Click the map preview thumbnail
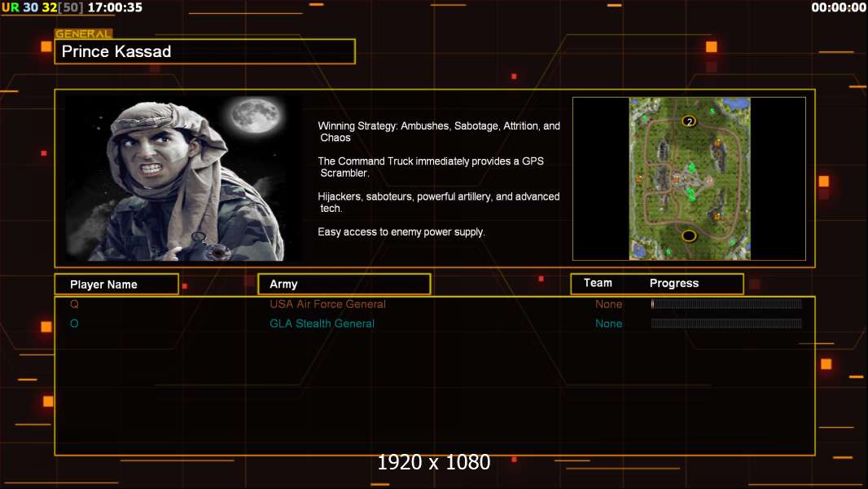 [x=689, y=178]
